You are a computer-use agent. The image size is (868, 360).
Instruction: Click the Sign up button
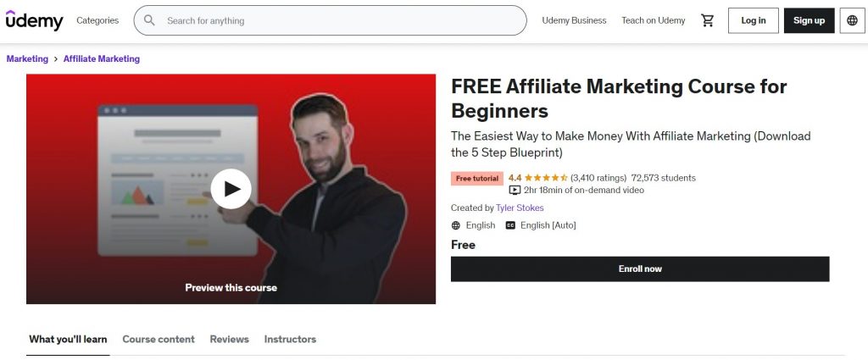tap(809, 20)
